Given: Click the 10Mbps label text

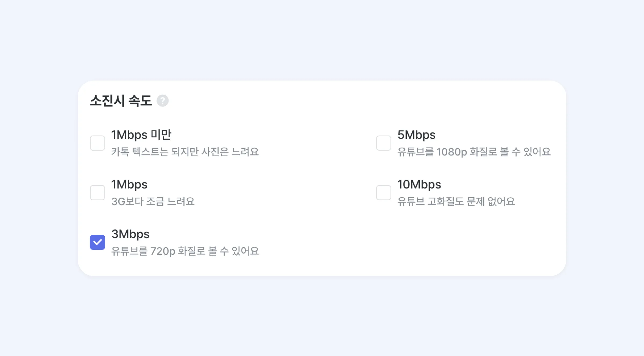Looking at the screenshot, I should pyautogui.click(x=419, y=184).
